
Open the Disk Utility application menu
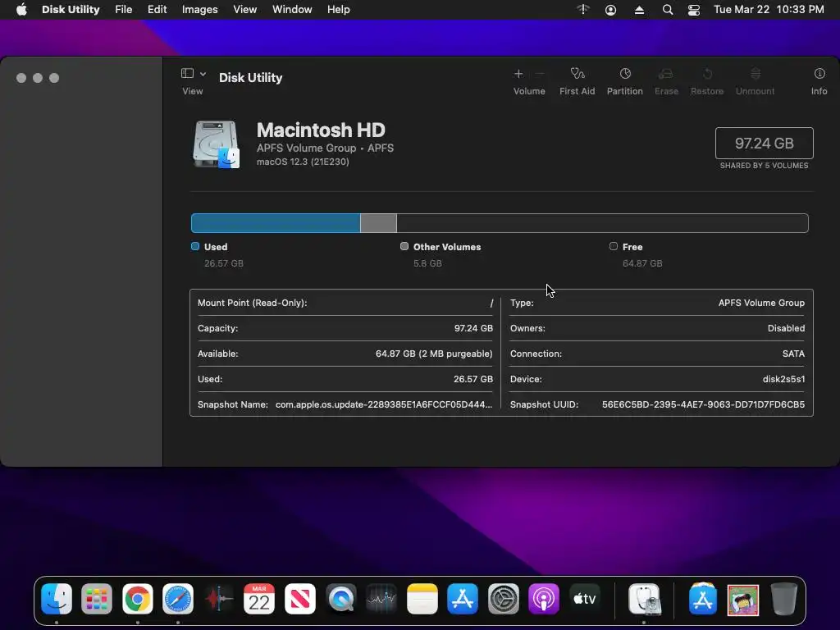point(71,10)
